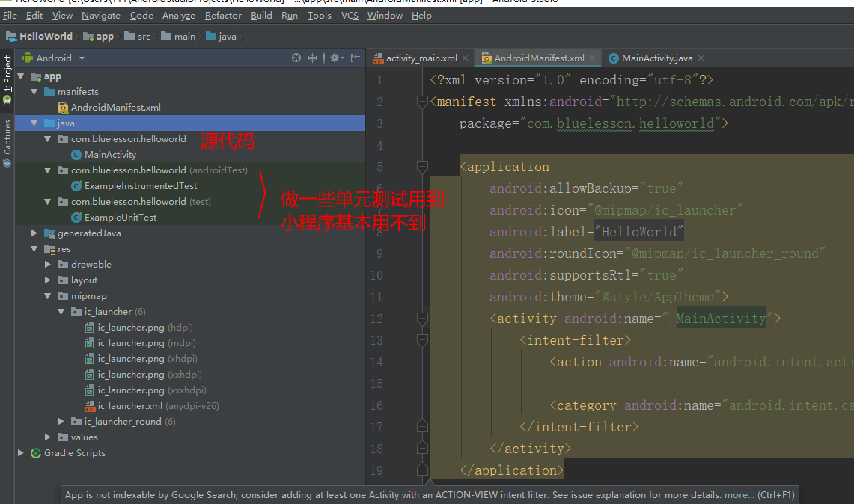Open the Run menu
854x504 pixels.
pyautogui.click(x=289, y=16)
